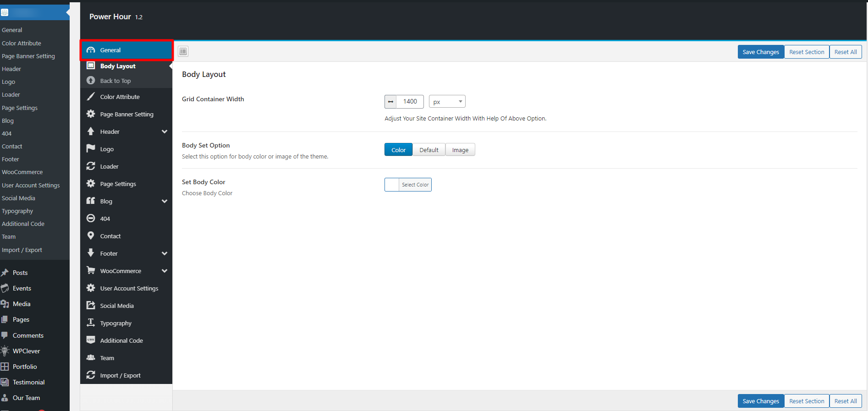Click the Posts pin icon in WordPress sidebar
The width and height of the screenshot is (868, 411).
(5, 273)
